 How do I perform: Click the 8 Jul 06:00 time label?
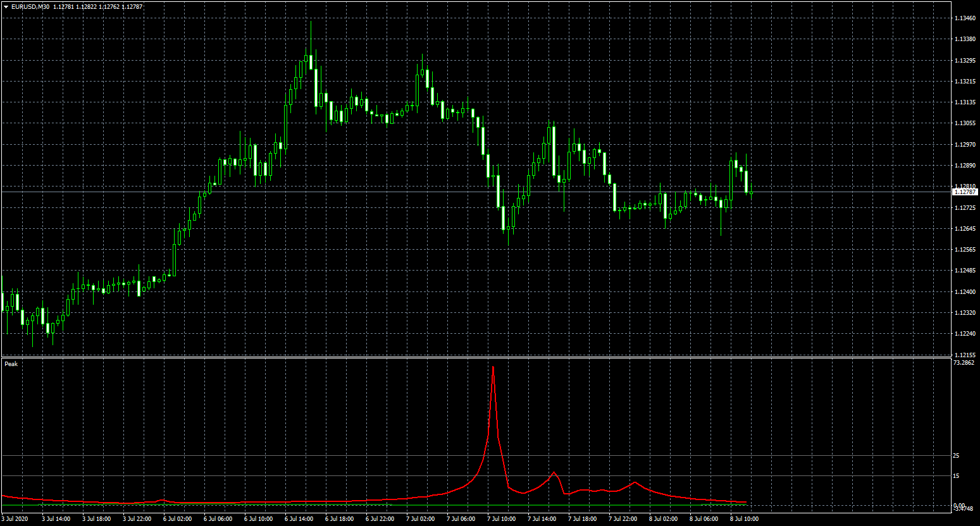pos(704,519)
